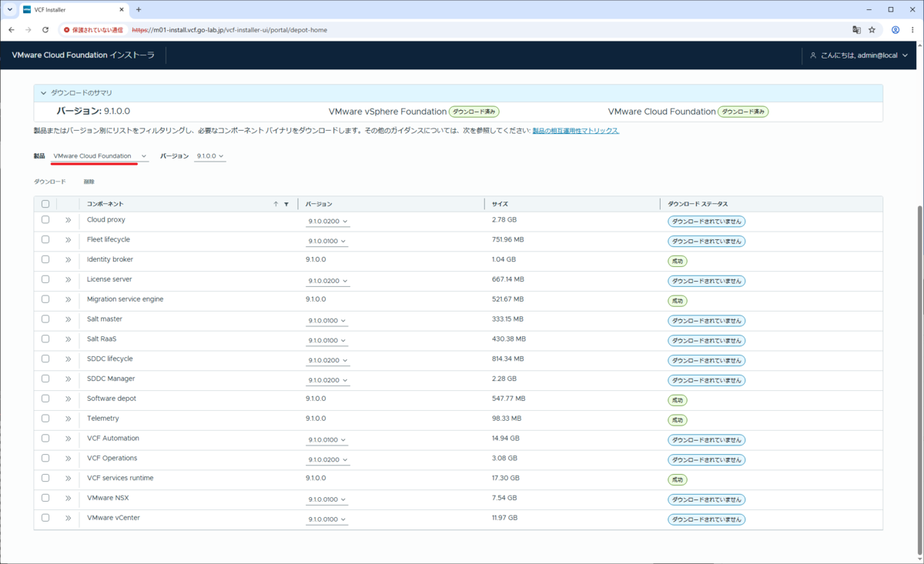Viewport: 924px width, 564px height.
Task: Open the Chrome profile icon
Action: point(896,30)
